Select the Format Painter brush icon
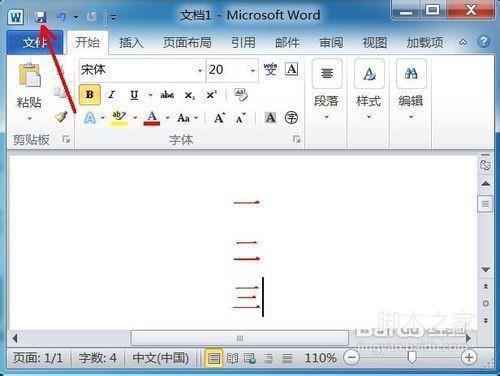 pyautogui.click(x=61, y=116)
